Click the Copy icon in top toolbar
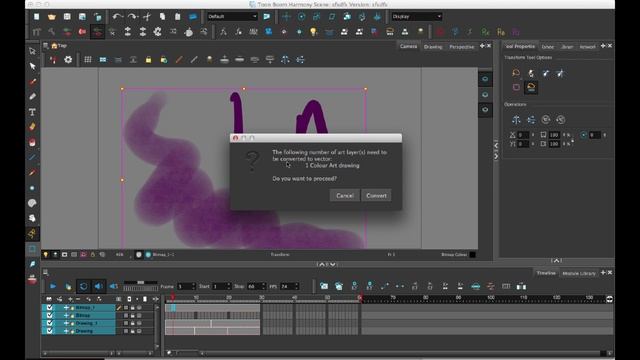Screen dimensions: 640x360 (x=162, y=17)
